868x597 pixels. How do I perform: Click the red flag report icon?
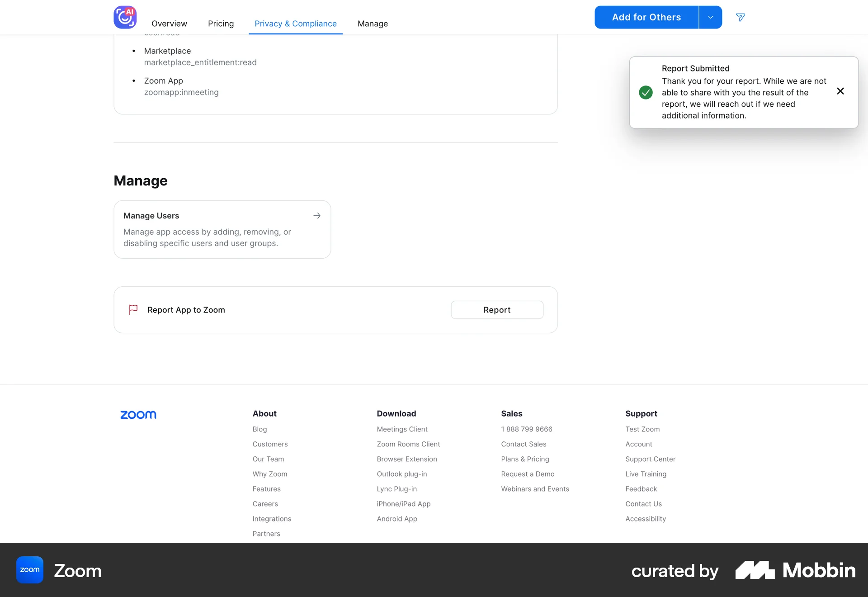[133, 309]
